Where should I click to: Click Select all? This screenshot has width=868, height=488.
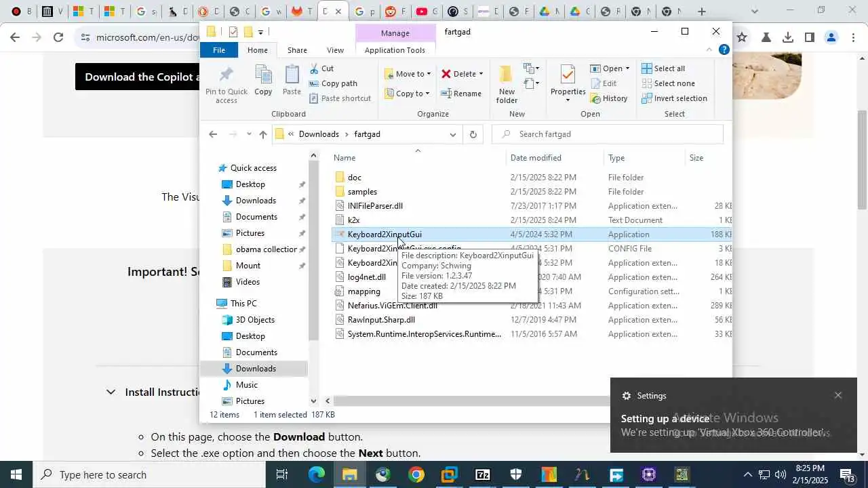[663, 68]
